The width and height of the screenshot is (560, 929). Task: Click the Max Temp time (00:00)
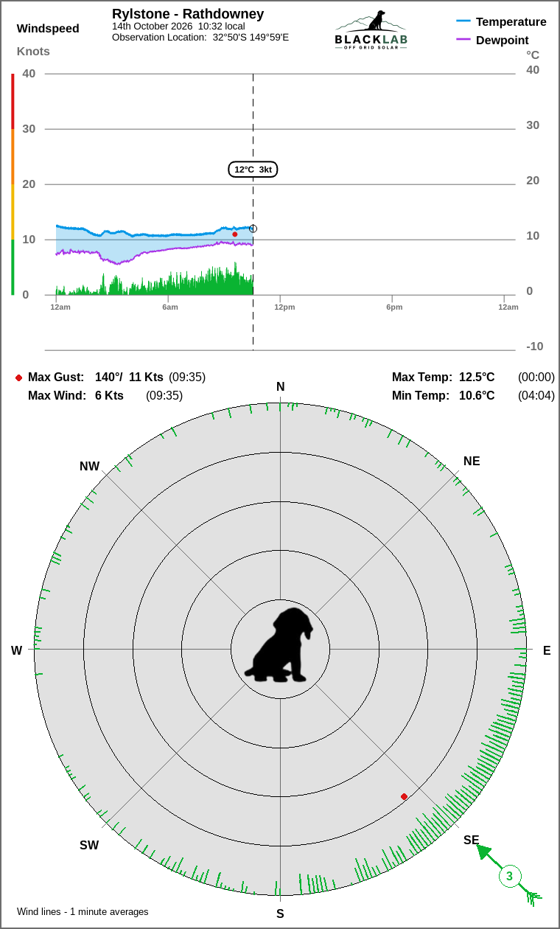pyautogui.click(x=536, y=377)
